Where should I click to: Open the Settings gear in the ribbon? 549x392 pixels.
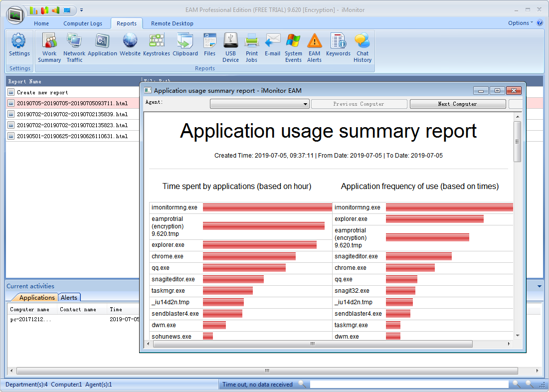pyautogui.click(x=19, y=45)
